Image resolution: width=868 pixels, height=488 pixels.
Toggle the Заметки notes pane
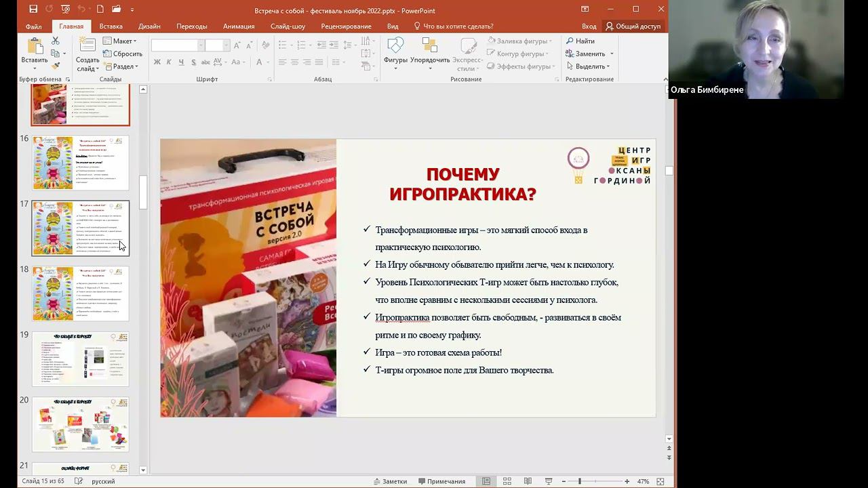[x=391, y=481]
